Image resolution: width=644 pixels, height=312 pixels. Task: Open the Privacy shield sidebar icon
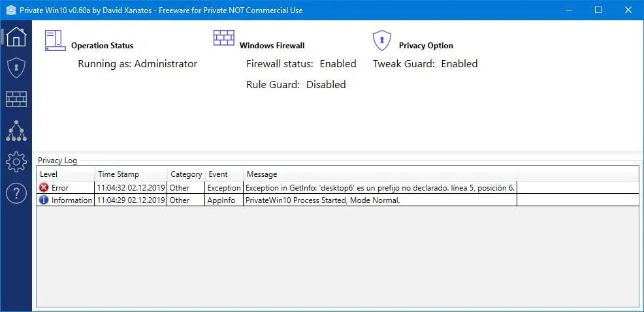16,68
